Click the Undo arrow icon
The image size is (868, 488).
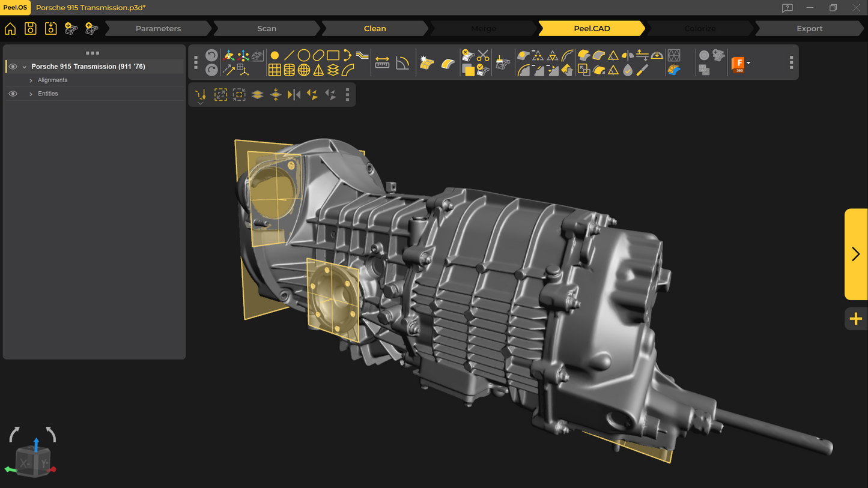(x=211, y=56)
